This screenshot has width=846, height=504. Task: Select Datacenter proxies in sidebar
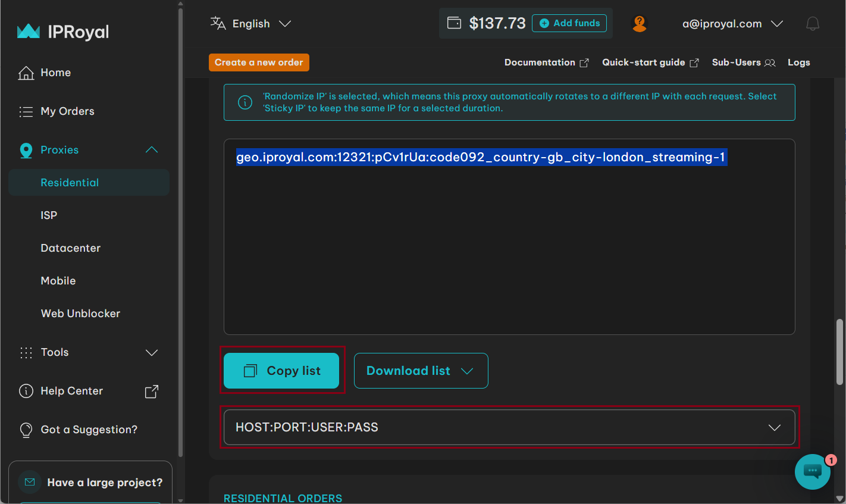click(x=70, y=248)
